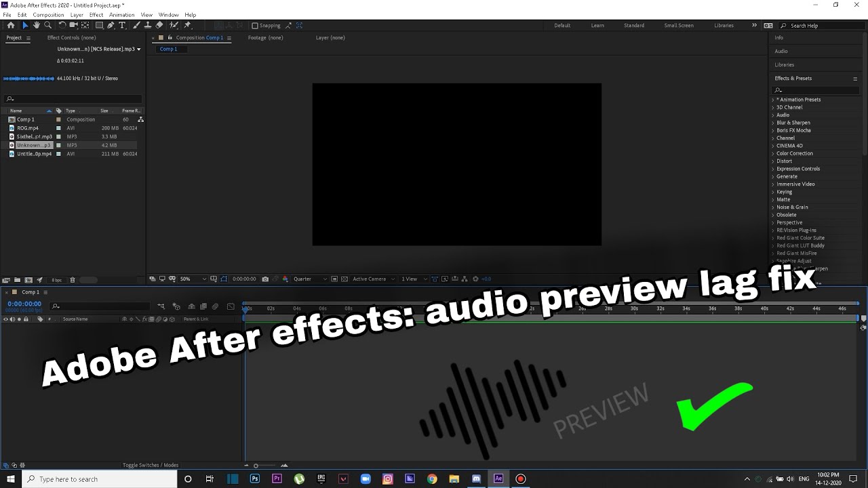This screenshot has height=488, width=868.
Task: Show channel and color management settings
Action: (285, 279)
